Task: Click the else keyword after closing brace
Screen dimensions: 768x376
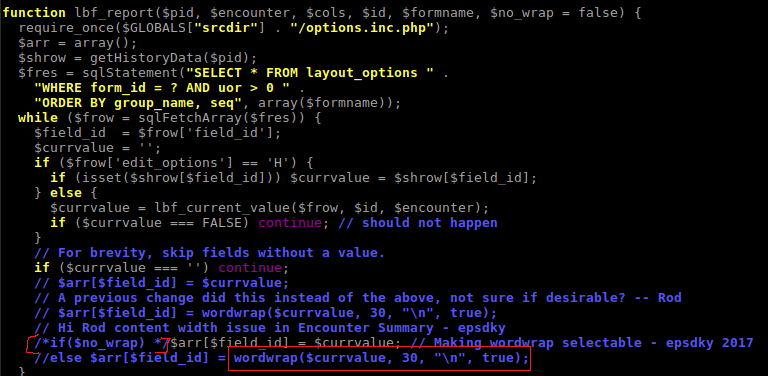Action: [66, 193]
